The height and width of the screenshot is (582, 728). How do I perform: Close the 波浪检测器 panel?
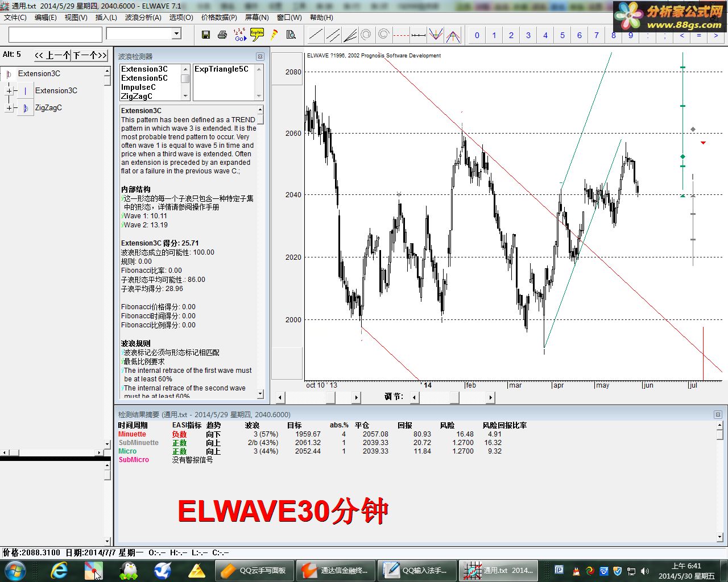coord(260,56)
